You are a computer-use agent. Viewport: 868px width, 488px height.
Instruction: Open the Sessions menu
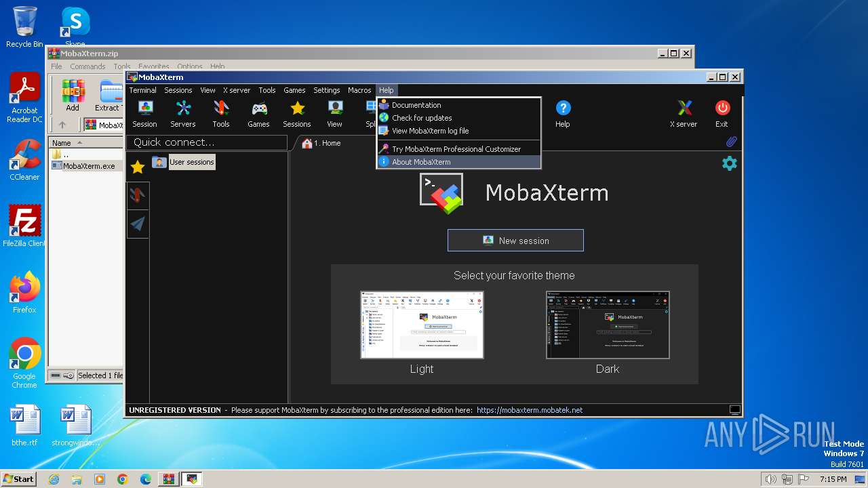tap(178, 90)
